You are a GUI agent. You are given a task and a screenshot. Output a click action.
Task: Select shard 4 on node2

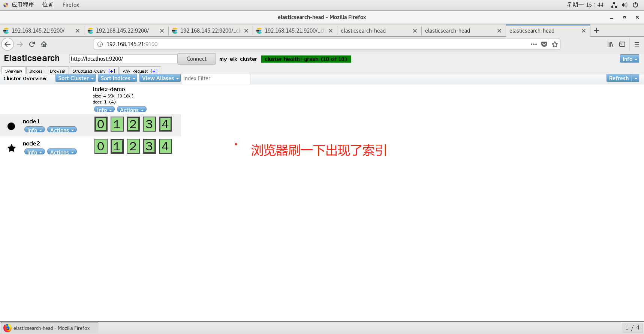(165, 146)
